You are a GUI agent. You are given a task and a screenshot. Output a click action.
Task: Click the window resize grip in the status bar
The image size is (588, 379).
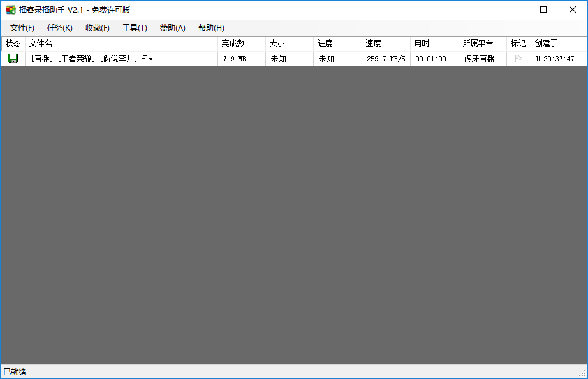(x=582, y=373)
